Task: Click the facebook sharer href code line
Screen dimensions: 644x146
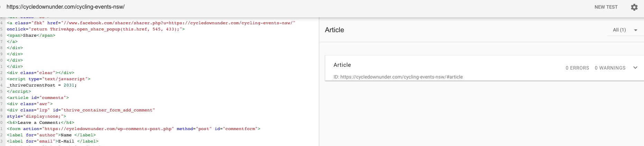Action: click(x=151, y=23)
